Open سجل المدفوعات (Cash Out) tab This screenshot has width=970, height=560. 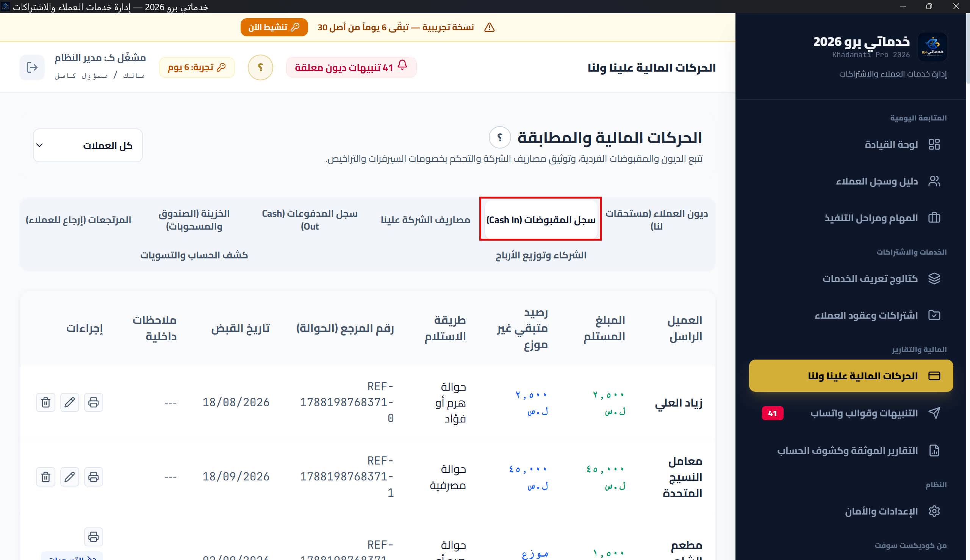[x=310, y=220]
